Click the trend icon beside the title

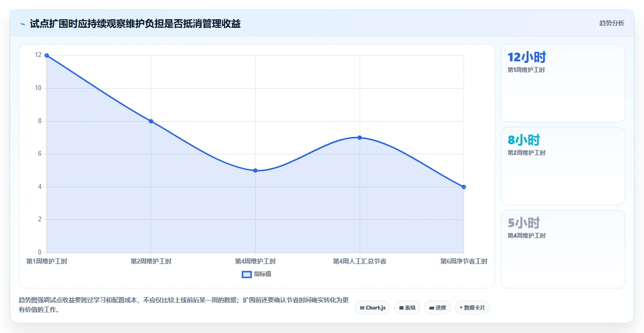click(x=23, y=24)
